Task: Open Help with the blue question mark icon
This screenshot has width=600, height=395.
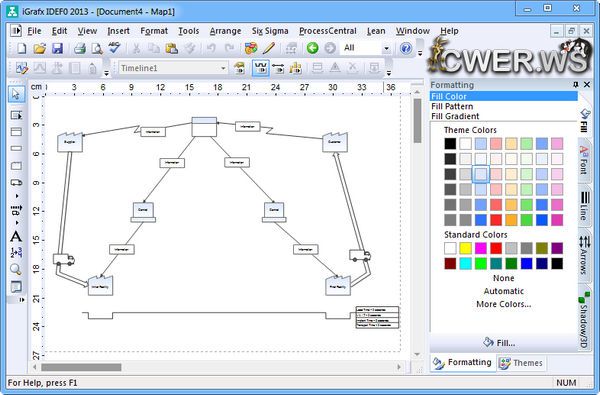Action: (406, 48)
